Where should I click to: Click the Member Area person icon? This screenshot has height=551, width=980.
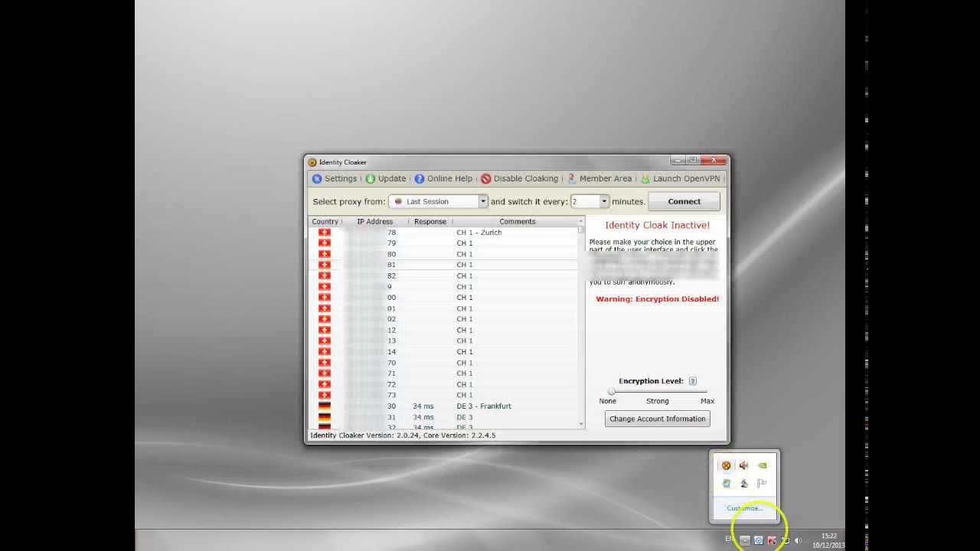(571, 178)
